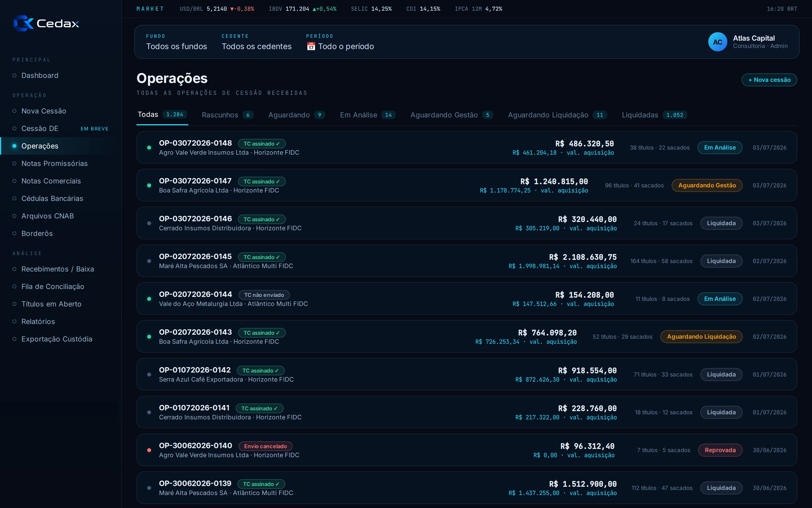Click Reprovada status of OP-30062026-0140
Viewport: 812px width, 508px height.
click(x=720, y=450)
